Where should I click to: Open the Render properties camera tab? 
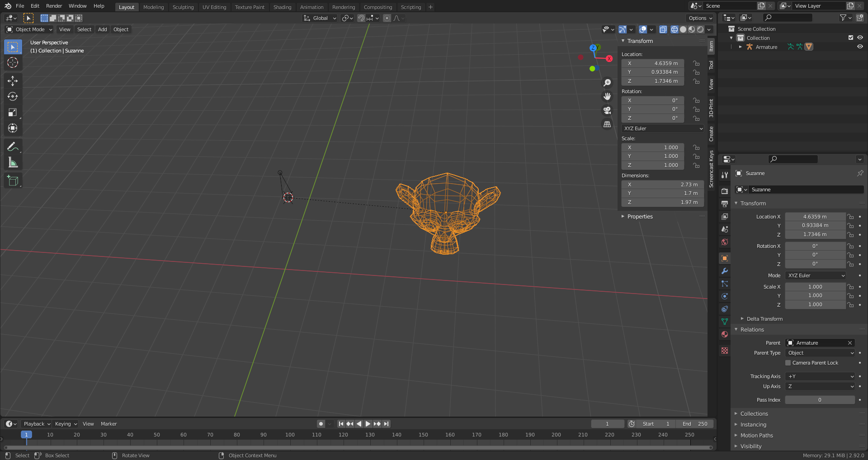(725, 191)
